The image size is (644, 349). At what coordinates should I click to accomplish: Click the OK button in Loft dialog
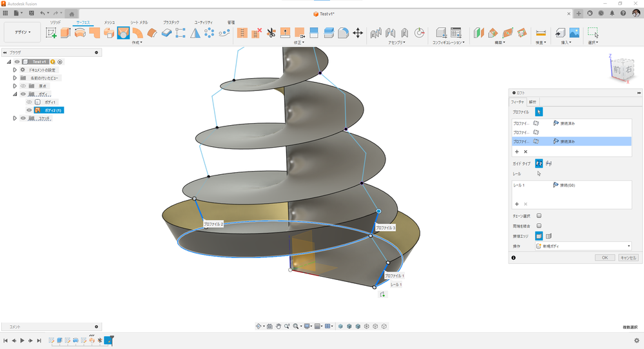coord(605,258)
